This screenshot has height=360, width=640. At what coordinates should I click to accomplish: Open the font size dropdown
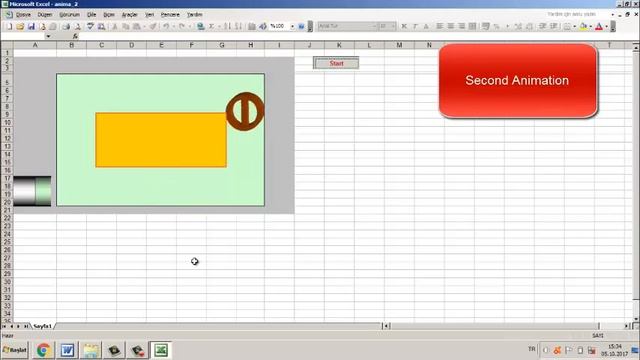tap(393, 27)
